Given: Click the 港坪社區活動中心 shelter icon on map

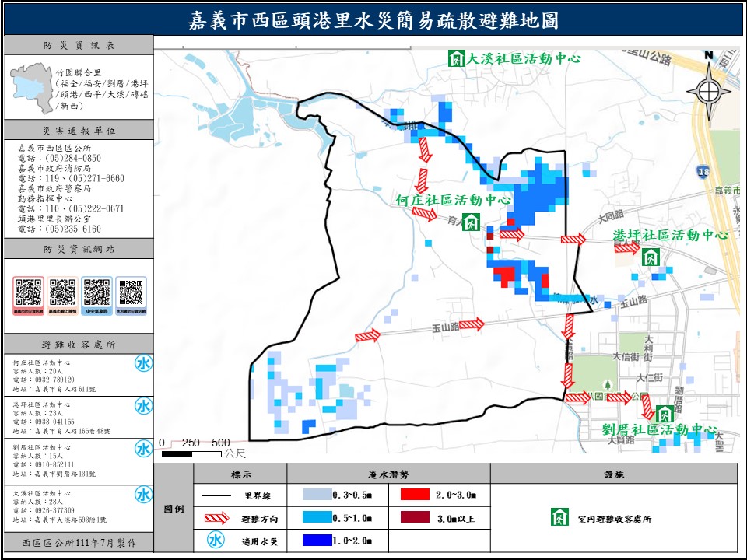Looking at the screenshot, I should click(651, 257).
